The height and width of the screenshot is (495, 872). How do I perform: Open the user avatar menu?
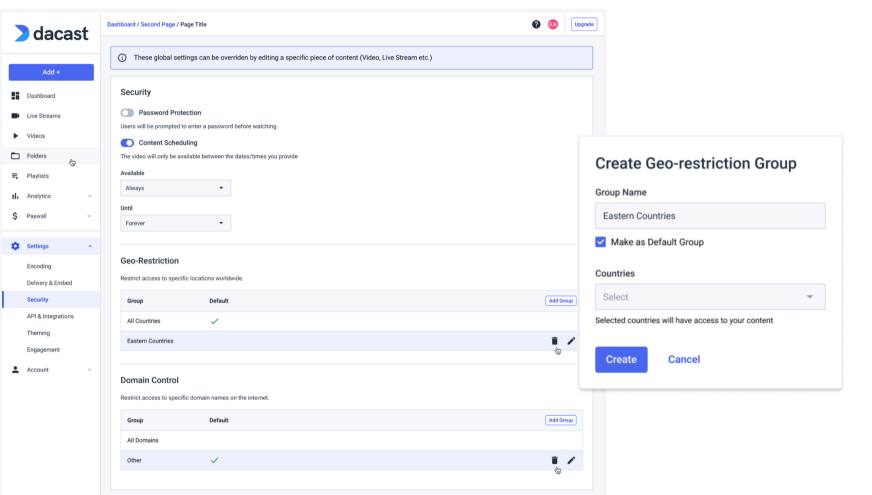pyautogui.click(x=553, y=24)
